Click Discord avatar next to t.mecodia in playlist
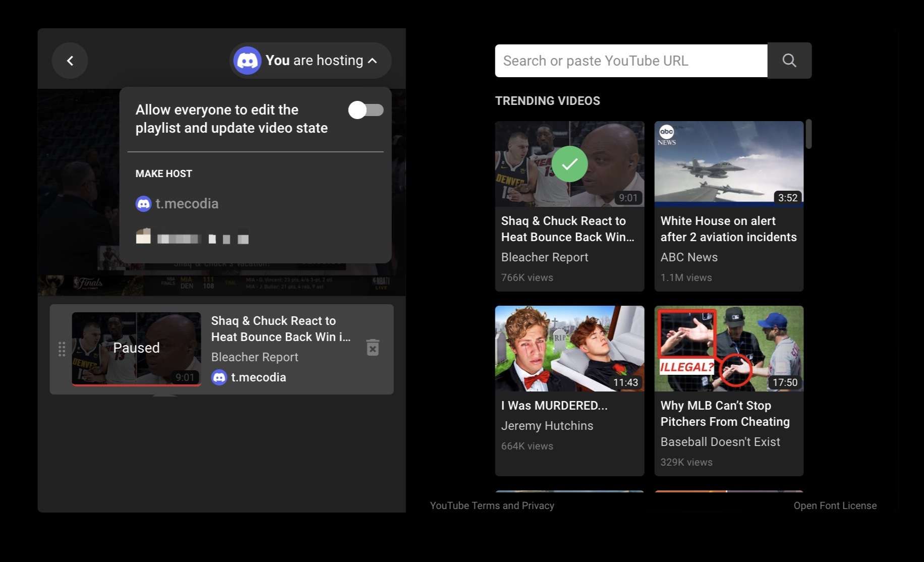Screen dimensions: 924x562 pyautogui.click(x=219, y=377)
